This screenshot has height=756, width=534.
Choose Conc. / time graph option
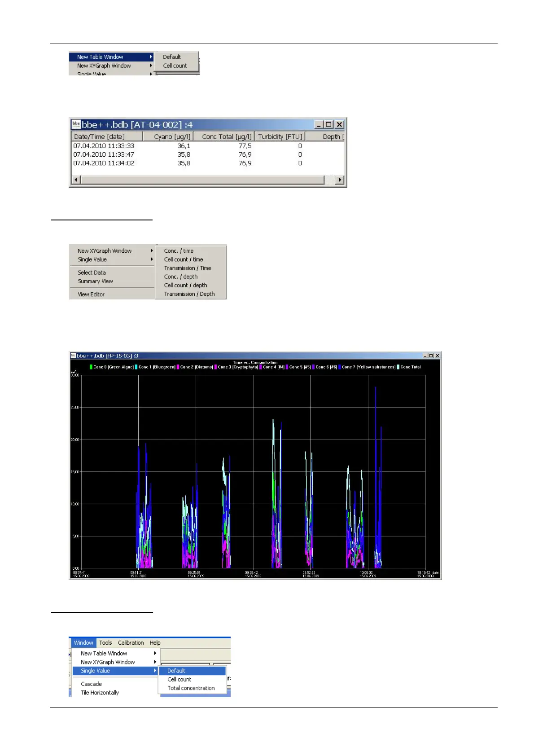[179, 251]
